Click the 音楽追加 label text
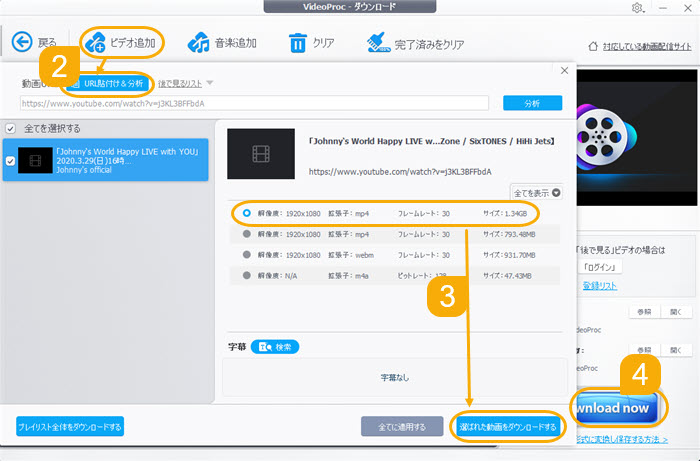The width and height of the screenshot is (700, 461). [236, 43]
